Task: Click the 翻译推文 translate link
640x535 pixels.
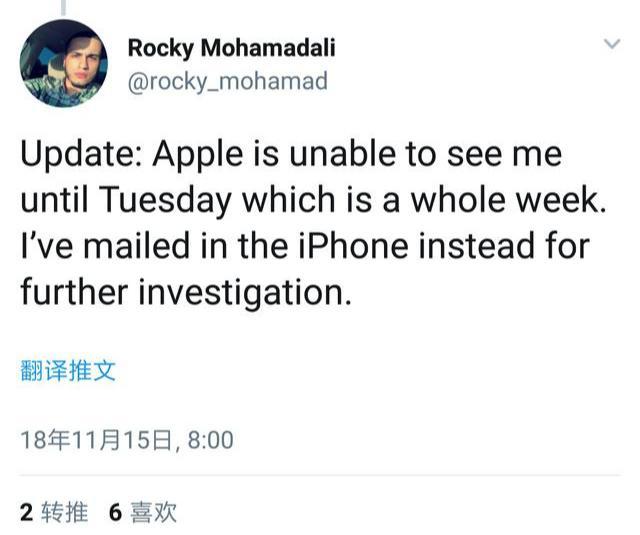Action: [68, 371]
